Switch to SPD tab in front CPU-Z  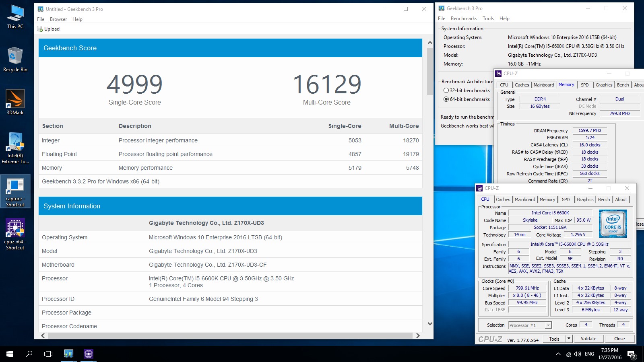coord(566,200)
